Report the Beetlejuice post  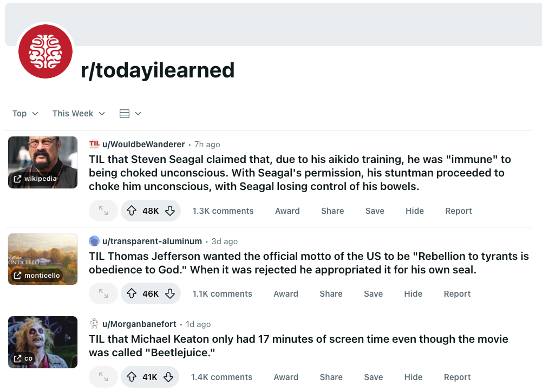point(458,377)
